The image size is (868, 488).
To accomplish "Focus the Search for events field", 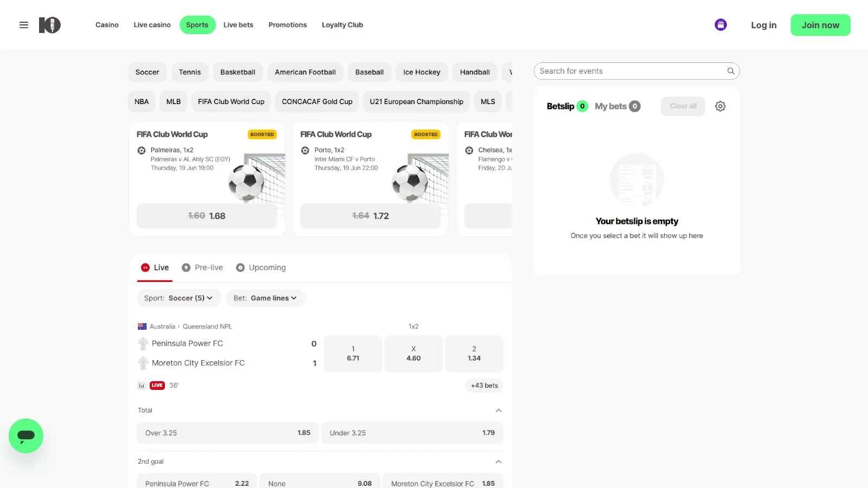I will (629, 71).
